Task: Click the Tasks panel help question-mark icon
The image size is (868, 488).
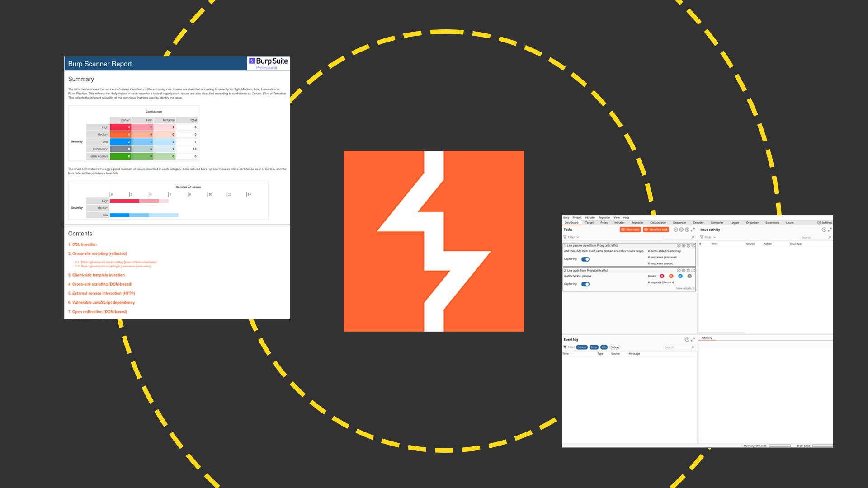Action: (x=687, y=230)
